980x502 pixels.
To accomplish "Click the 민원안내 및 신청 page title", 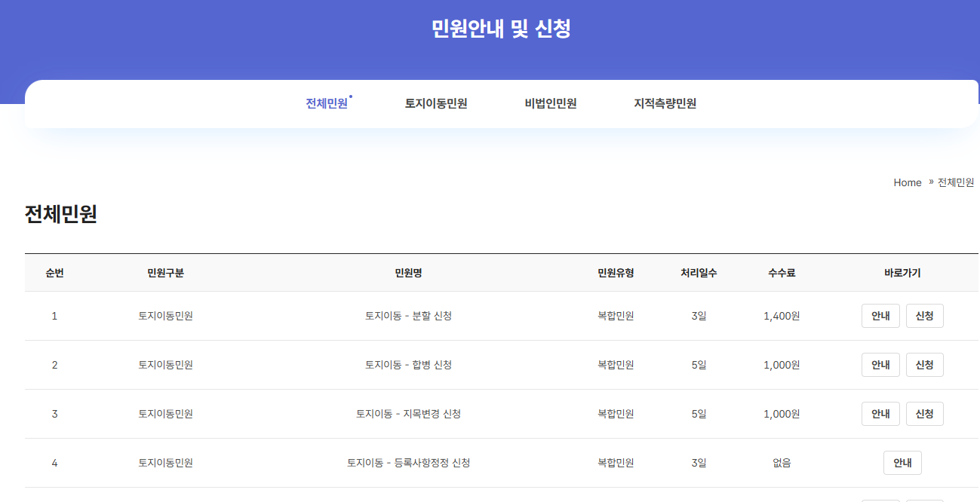I will pos(501,29).
